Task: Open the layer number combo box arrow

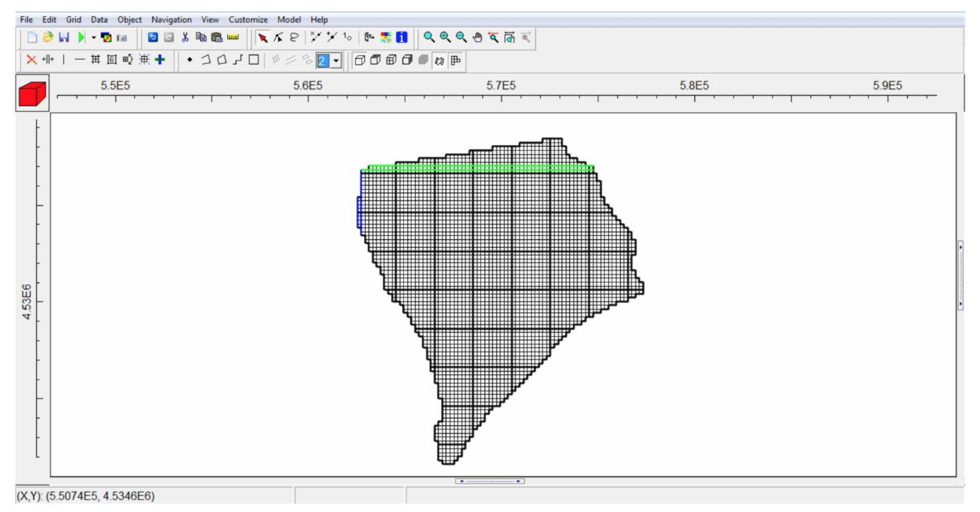Action: (336, 61)
